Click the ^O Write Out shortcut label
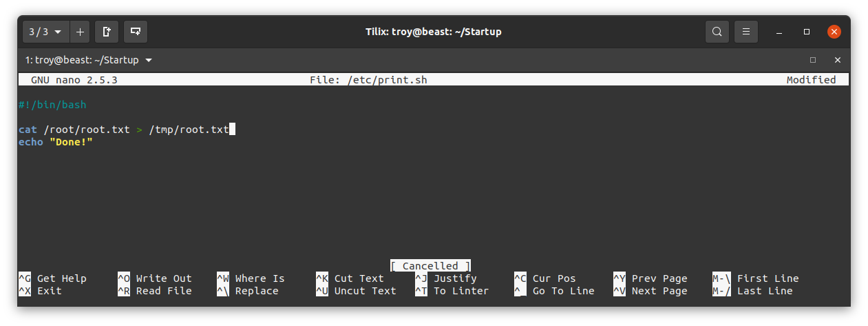 point(155,278)
